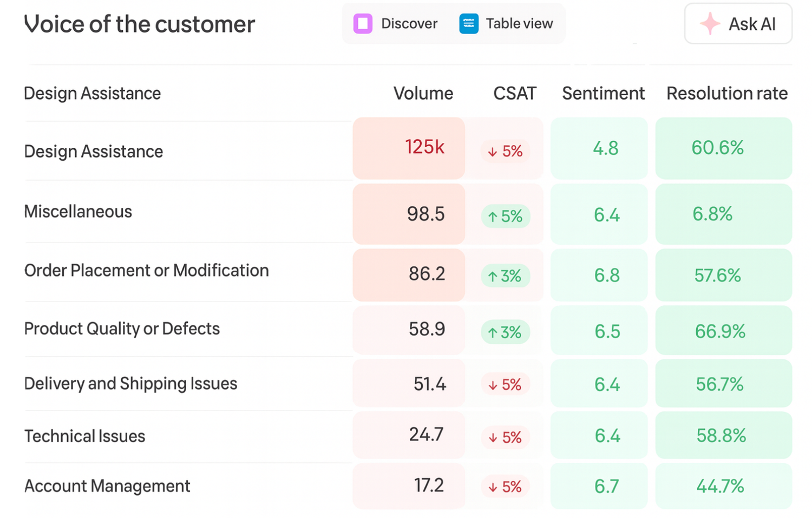Click the Sentiment column header
This screenshot has width=812, height=518.
pyautogui.click(x=603, y=93)
